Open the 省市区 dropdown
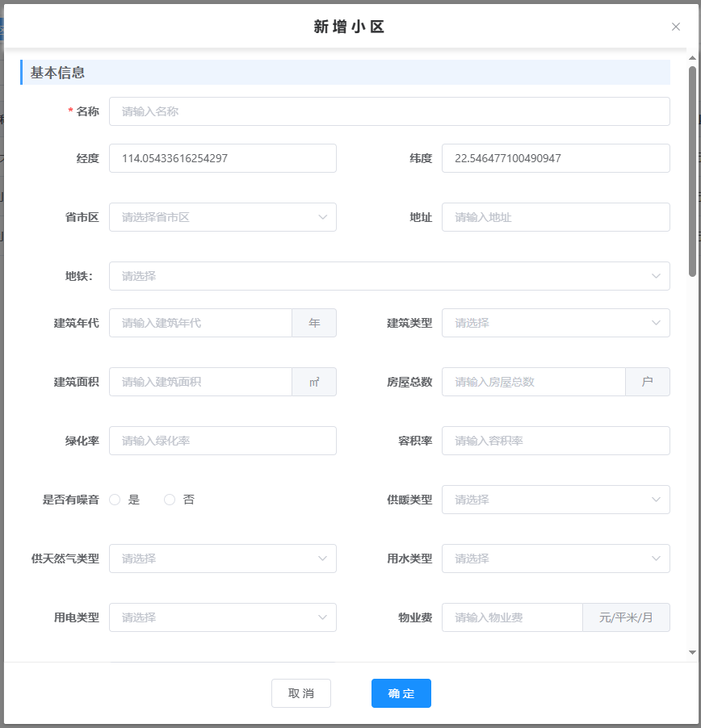The image size is (701, 728). [222, 217]
